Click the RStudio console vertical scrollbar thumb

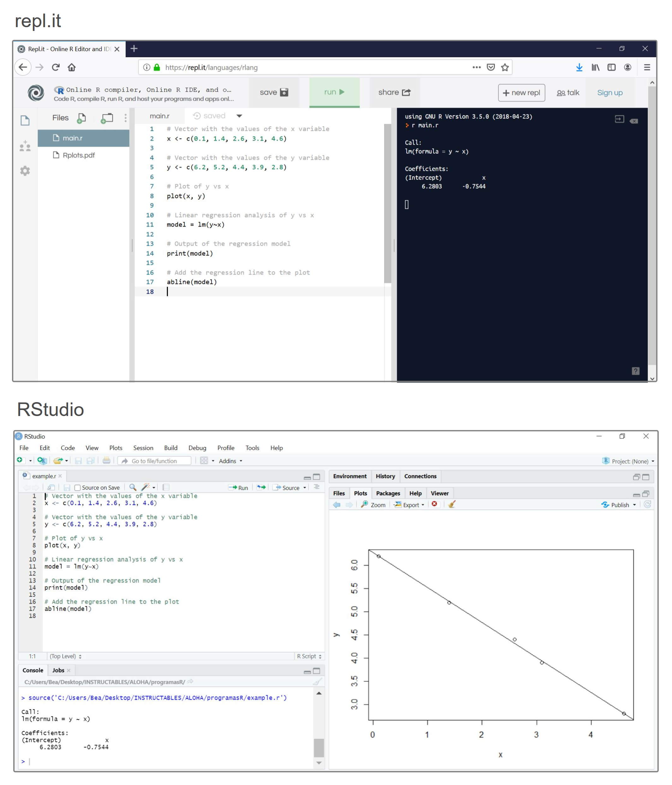319,747
